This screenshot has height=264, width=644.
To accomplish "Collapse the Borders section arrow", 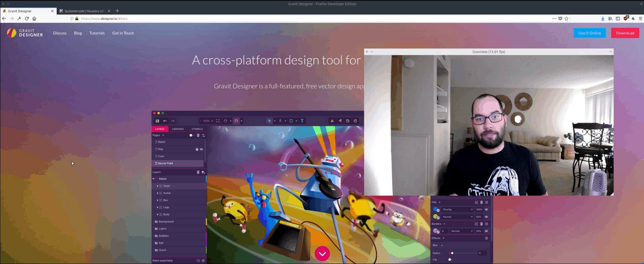I will coord(444,224).
